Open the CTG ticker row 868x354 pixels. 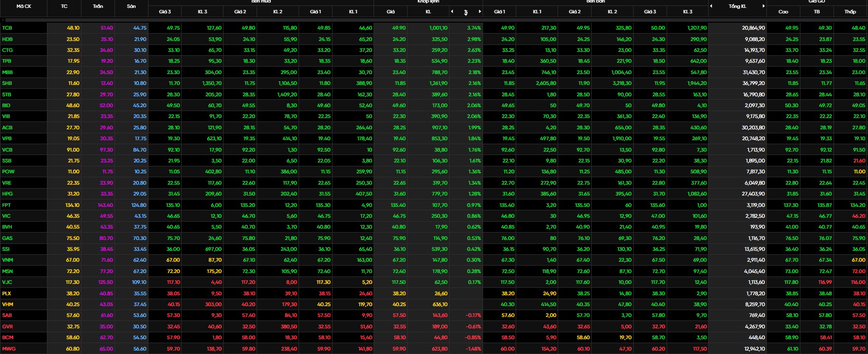(7, 50)
